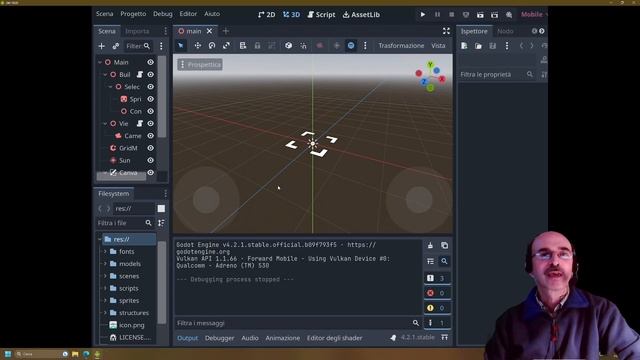640x360 pixels.
Task: Expand the models folder
Action: [x=105, y=264]
